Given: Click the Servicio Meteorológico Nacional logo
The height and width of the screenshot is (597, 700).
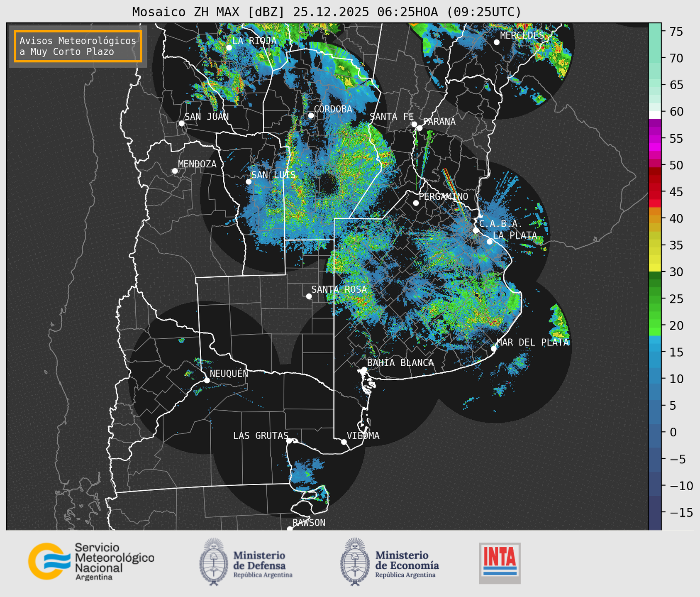Looking at the screenshot, I should [x=91, y=561].
